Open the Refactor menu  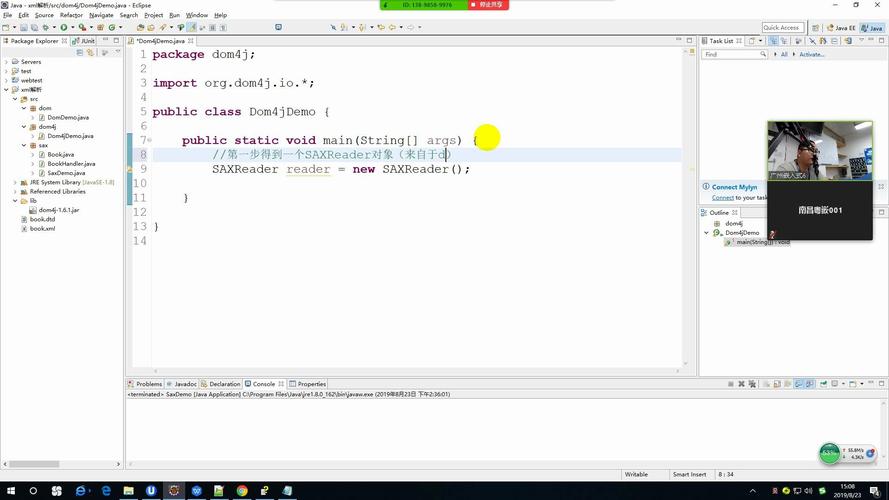pyautogui.click(x=71, y=15)
